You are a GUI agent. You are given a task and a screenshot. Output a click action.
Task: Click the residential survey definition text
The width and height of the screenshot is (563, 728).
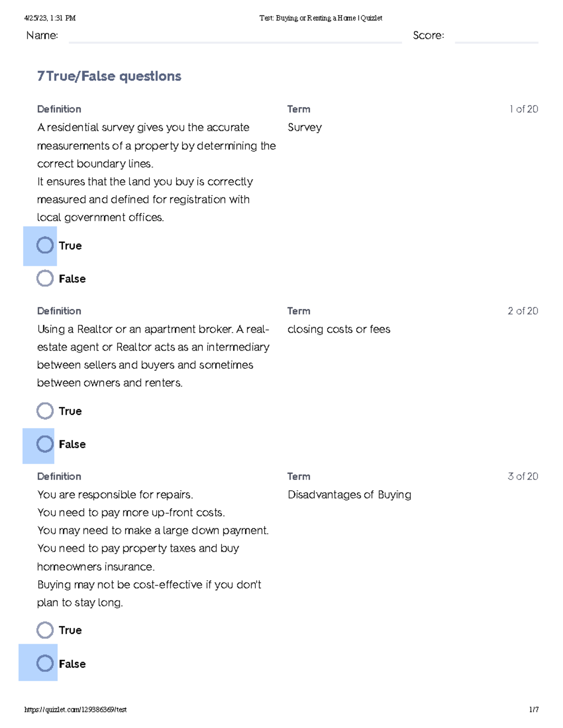point(156,173)
